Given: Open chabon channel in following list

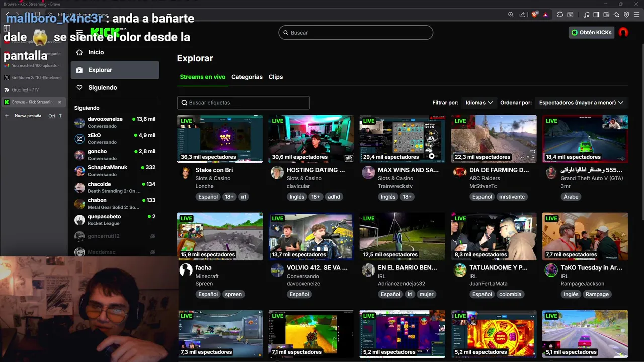Looking at the screenshot, I should (x=115, y=203).
